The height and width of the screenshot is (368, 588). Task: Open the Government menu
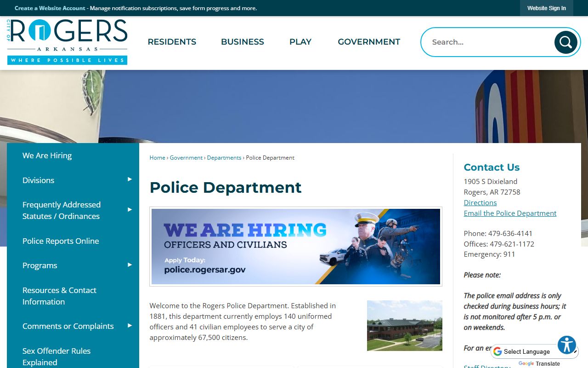(369, 42)
